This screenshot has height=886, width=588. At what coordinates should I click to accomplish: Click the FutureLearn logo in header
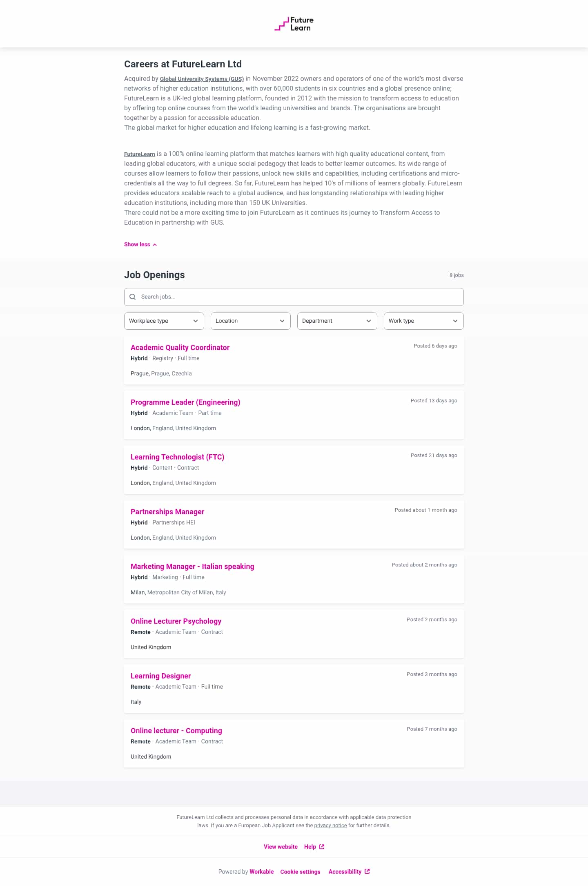(294, 24)
